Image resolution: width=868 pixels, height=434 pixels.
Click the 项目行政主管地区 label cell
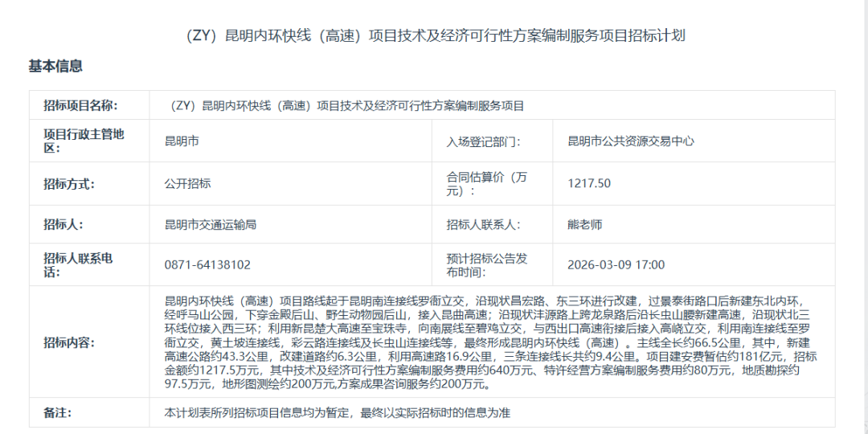pos(84,141)
